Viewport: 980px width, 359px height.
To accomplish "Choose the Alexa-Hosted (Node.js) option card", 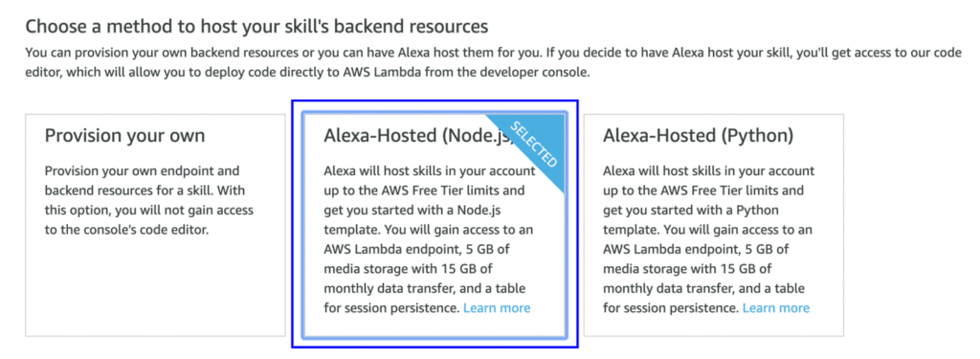I will [x=434, y=225].
